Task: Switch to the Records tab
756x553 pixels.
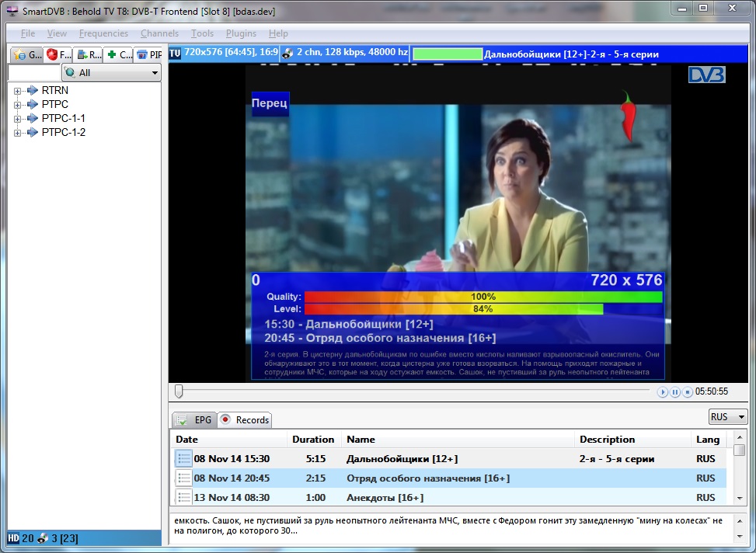Action: click(x=245, y=420)
